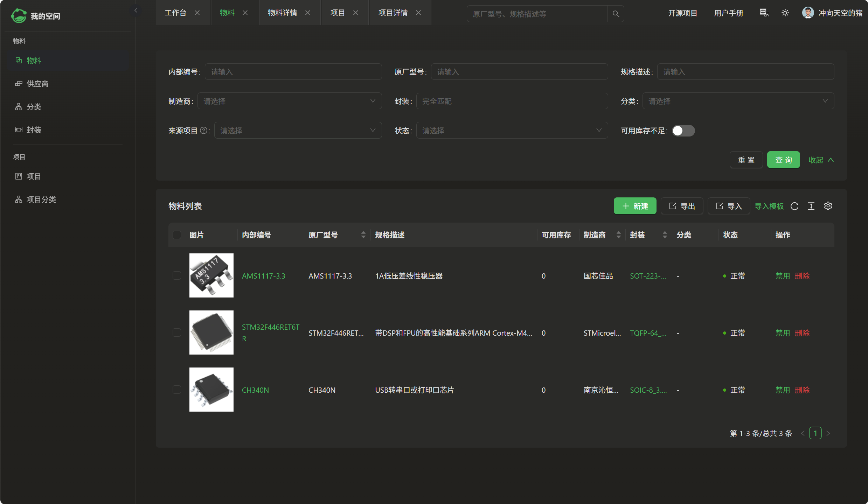This screenshot has height=504, width=868.
Task: Click the help icon beside 来源项目
Action: (203, 131)
